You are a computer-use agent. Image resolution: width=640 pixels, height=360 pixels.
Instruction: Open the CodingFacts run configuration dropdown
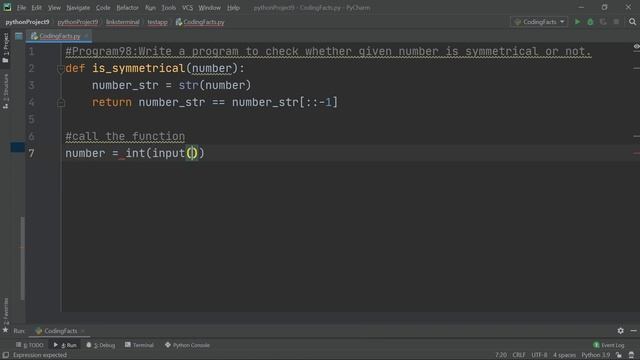(539, 22)
